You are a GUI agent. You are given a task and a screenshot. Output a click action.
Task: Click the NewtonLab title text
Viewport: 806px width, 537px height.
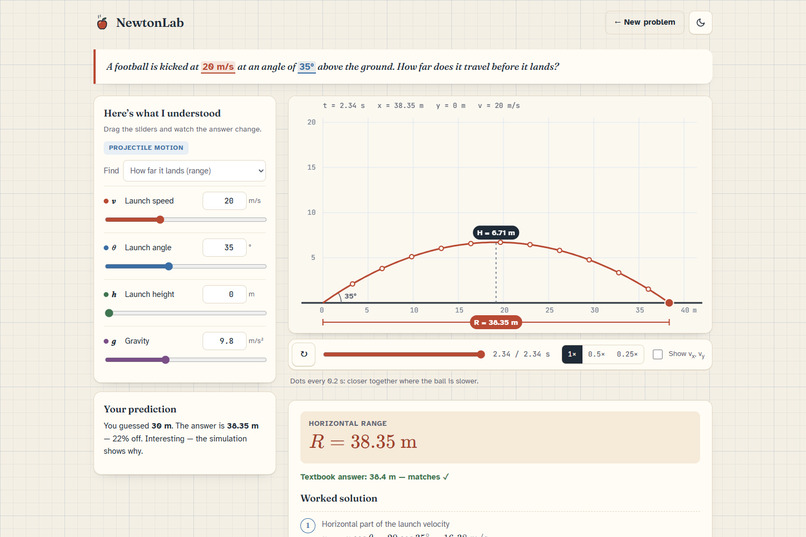point(150,23)
